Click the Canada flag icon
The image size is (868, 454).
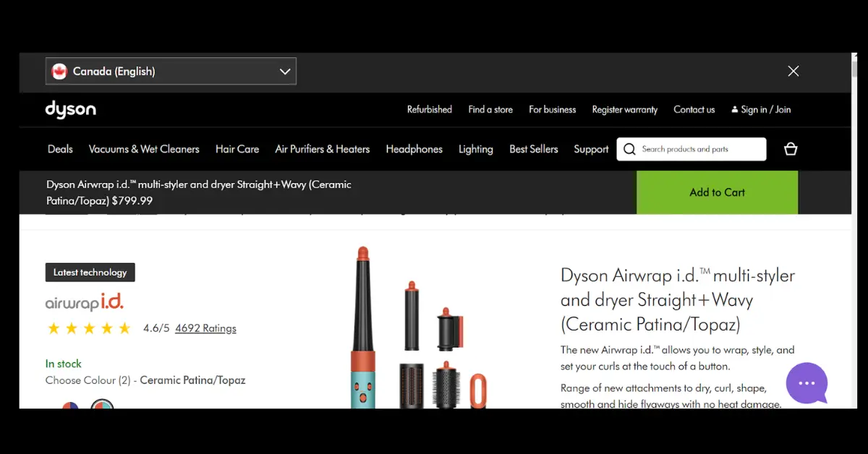(x=59, y=72)
